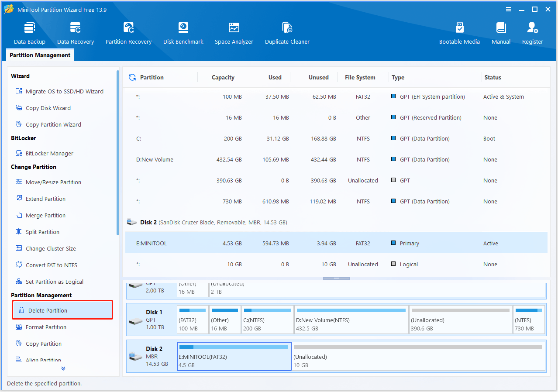Open the Partition Recovery tool
Screen dimensions: 558x392
[128, 33]
